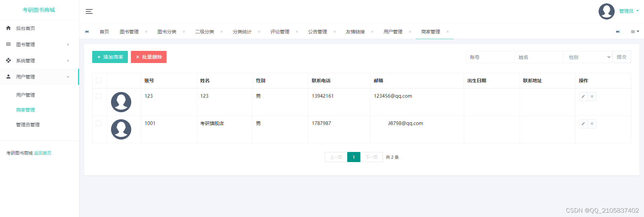Switch to the 用户管理 tab

[393, 32]
